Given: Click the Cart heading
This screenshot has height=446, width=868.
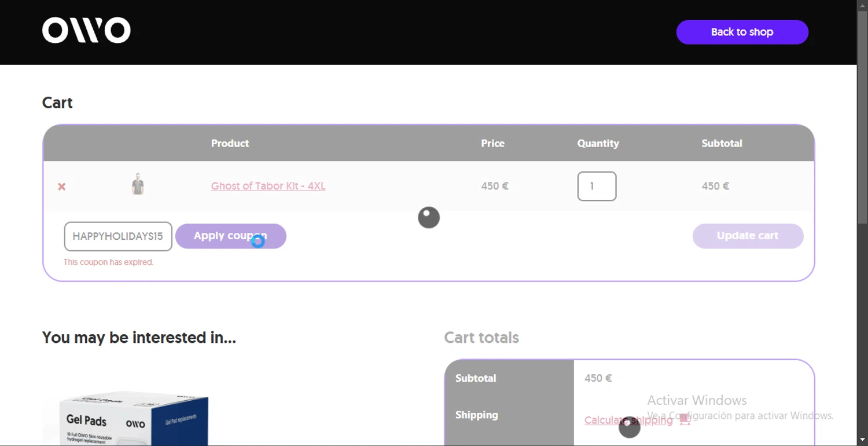Looking at the screenshot, I should pos(57,103).
